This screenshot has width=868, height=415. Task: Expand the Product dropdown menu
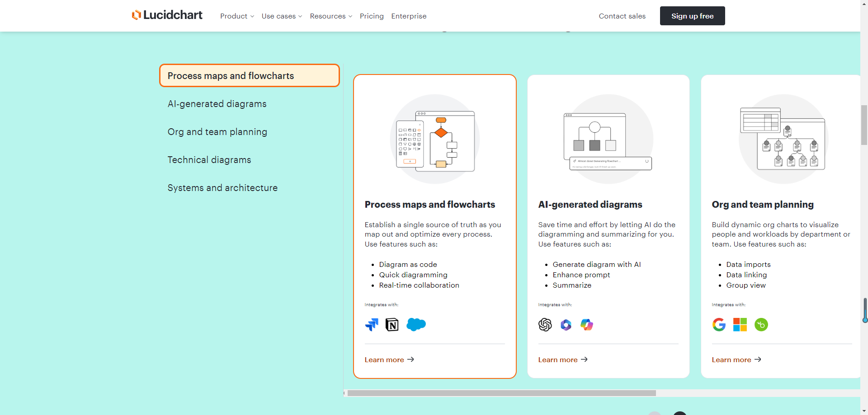click(x=237, y=16)
